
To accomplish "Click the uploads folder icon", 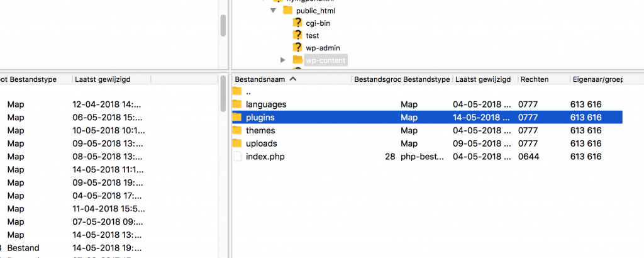I will [x=237, y=143].
